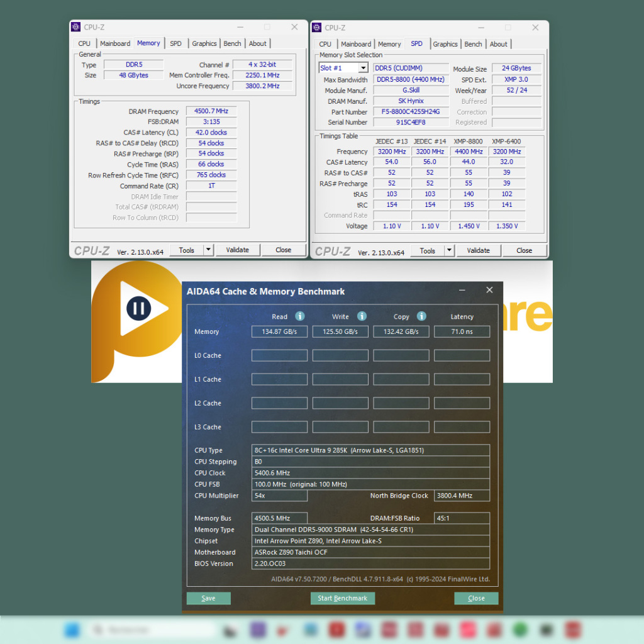Open SPD tab in left CPU-Z window

coord(176,43)
